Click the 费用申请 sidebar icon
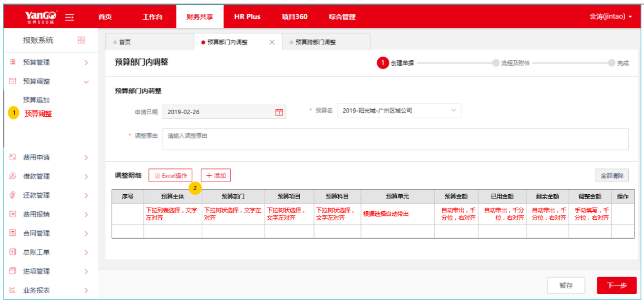The image size is (644, 303). point(12,157)
